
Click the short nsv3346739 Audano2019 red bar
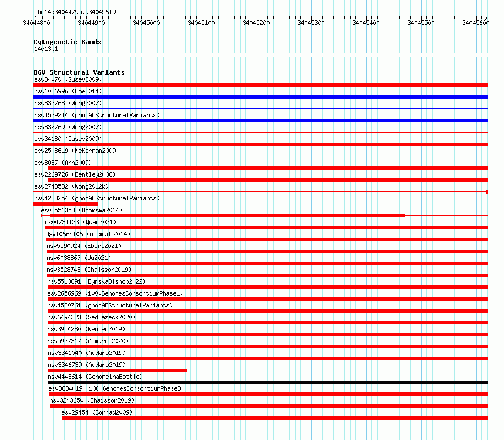point(117,370)
